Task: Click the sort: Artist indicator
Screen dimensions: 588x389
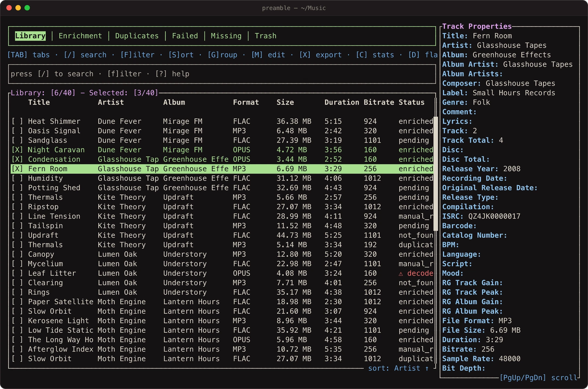Action: point(399,368)
